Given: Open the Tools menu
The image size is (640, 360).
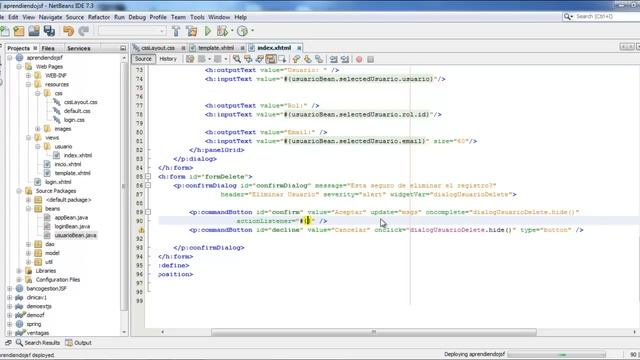Looking at the screenshot, I should click(x=197, y=17).
